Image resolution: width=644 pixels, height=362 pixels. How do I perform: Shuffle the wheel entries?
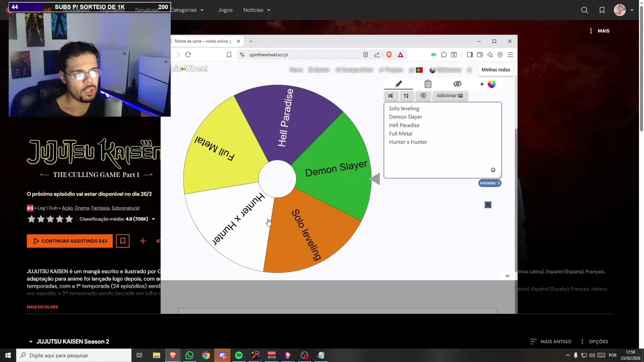point(390,96)
